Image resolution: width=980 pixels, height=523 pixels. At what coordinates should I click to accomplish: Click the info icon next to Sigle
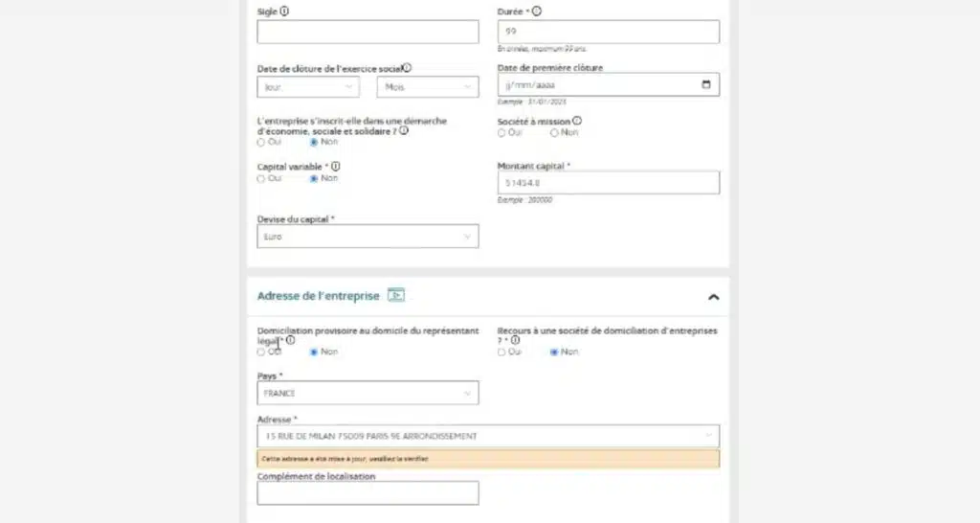point(285,11)
